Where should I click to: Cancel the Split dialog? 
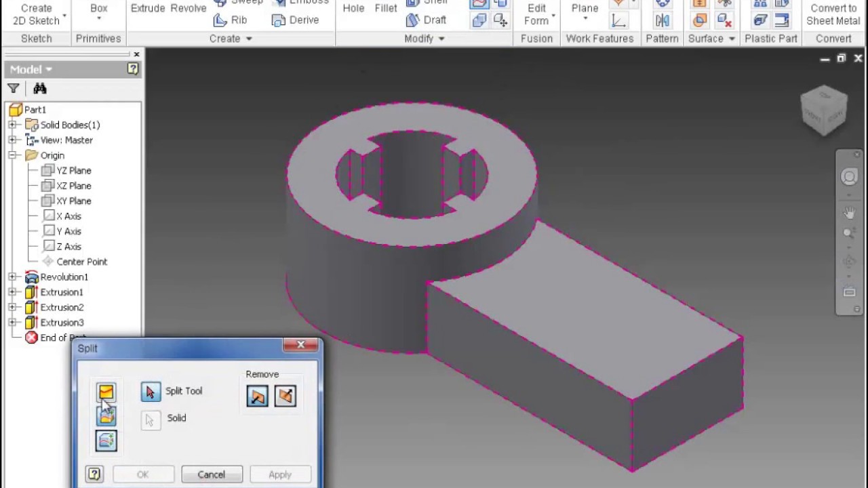[212, 474]
